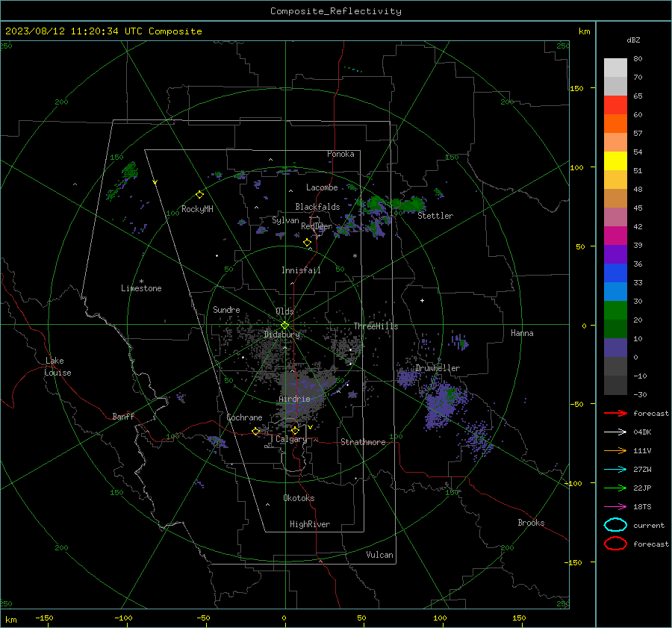672x628 pixels.
Task: Pick the brown 45-48 dBZ swatch
Action: pos(615,199)
